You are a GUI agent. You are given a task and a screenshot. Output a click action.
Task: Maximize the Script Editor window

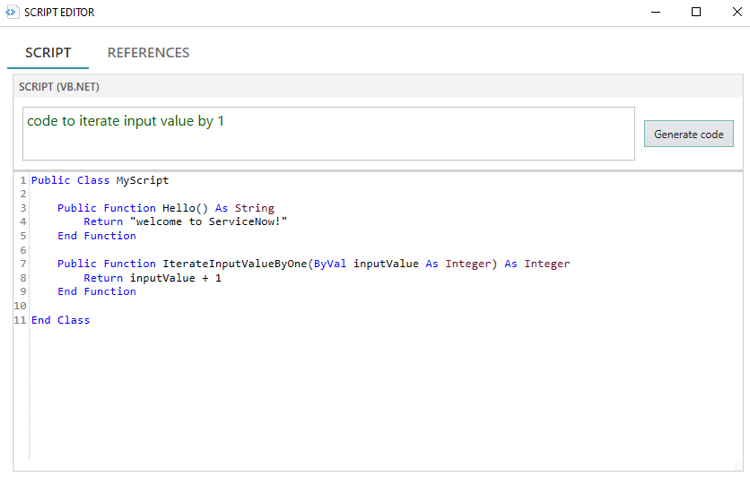click(696, 12)
